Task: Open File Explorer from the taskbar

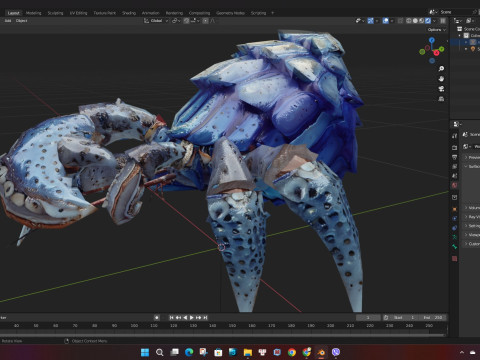Action: click(x=248, y=352)
